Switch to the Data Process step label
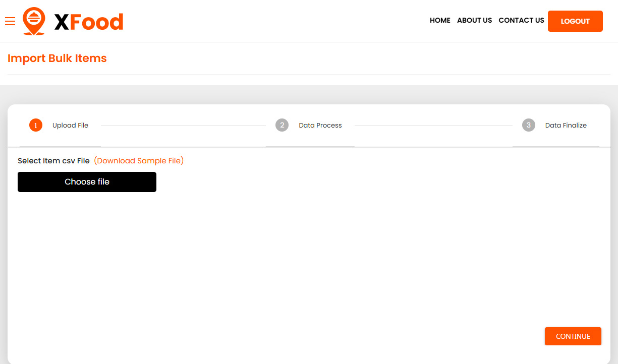 click(320, 126)
